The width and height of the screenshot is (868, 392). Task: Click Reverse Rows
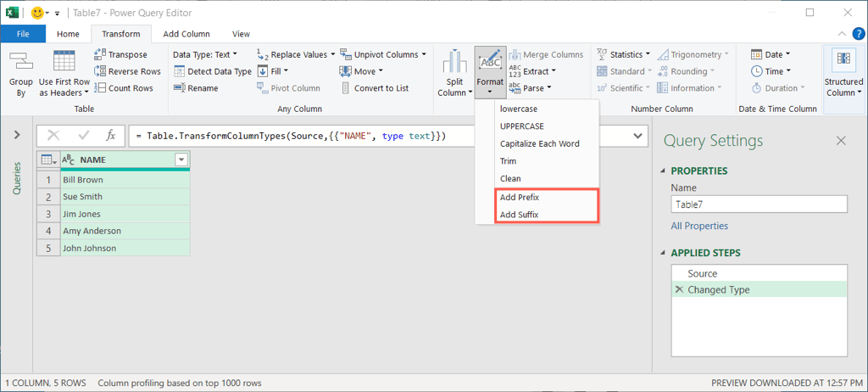pos(128,71)
